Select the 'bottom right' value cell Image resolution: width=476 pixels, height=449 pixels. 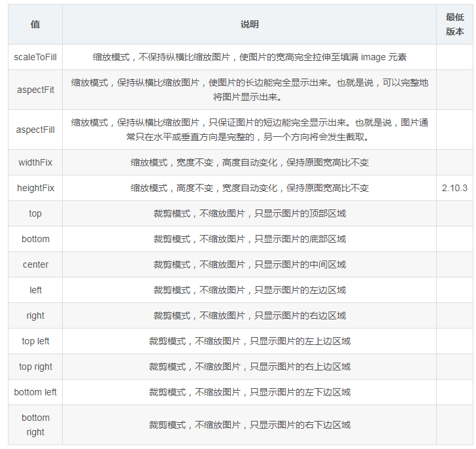[35, 425]
